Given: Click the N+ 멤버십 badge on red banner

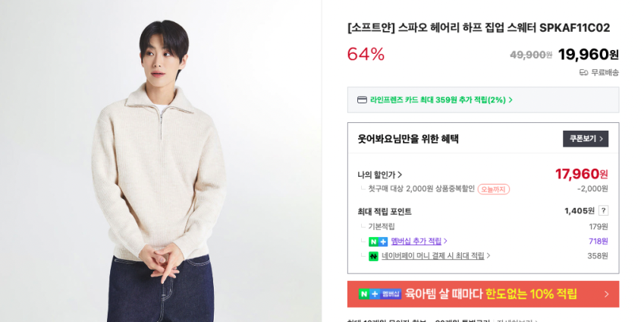Looking at the screenshot, I should (380, 294).
